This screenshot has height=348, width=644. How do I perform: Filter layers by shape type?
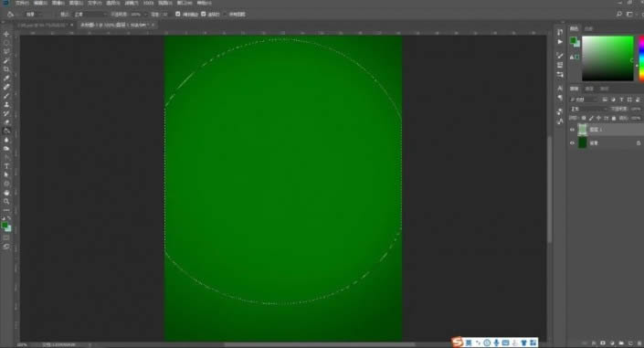pos(629,100)
